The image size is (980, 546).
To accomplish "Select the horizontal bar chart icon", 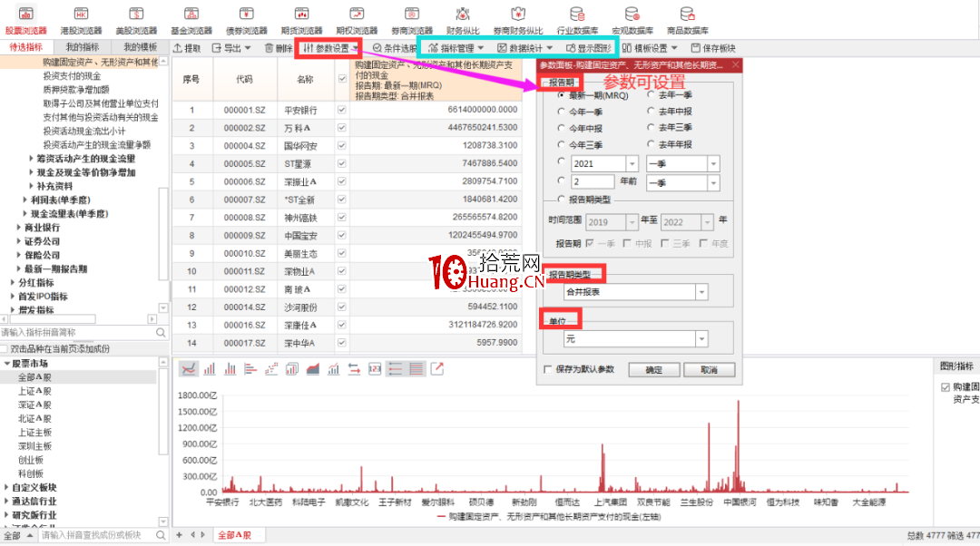I will (250, 369).
